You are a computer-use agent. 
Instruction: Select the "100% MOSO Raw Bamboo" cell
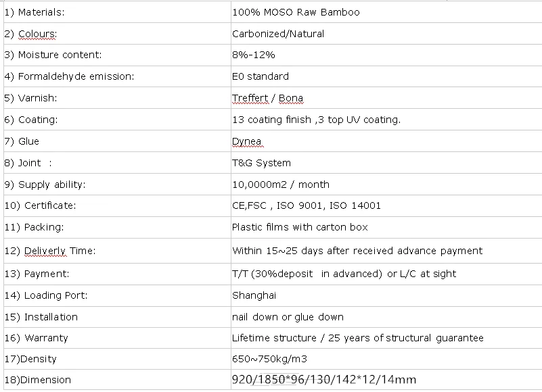pyautogui.click(x=296, y=12)
